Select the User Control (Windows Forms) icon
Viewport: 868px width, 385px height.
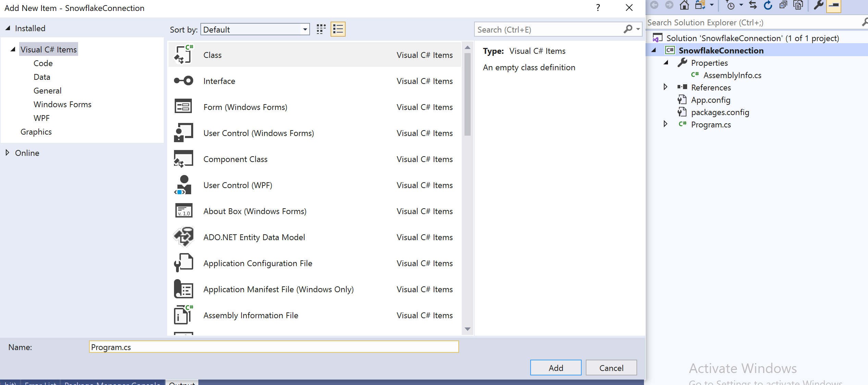183,133
